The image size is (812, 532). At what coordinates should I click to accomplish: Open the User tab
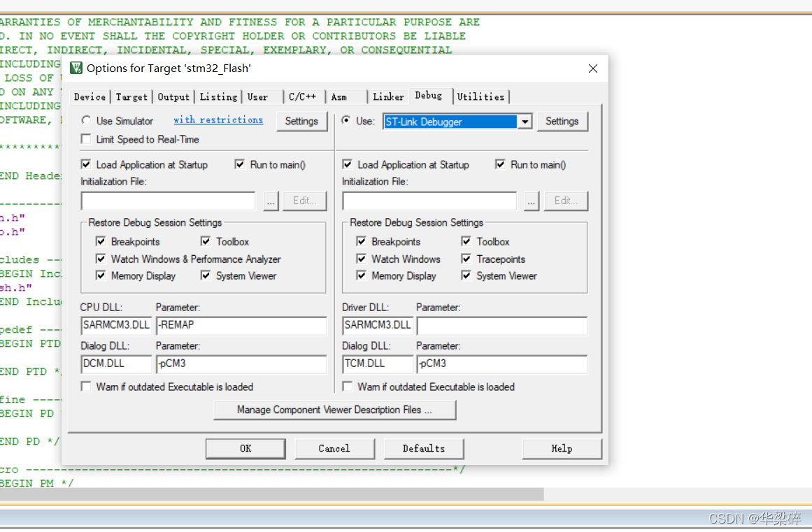click(x=257, y=96)
